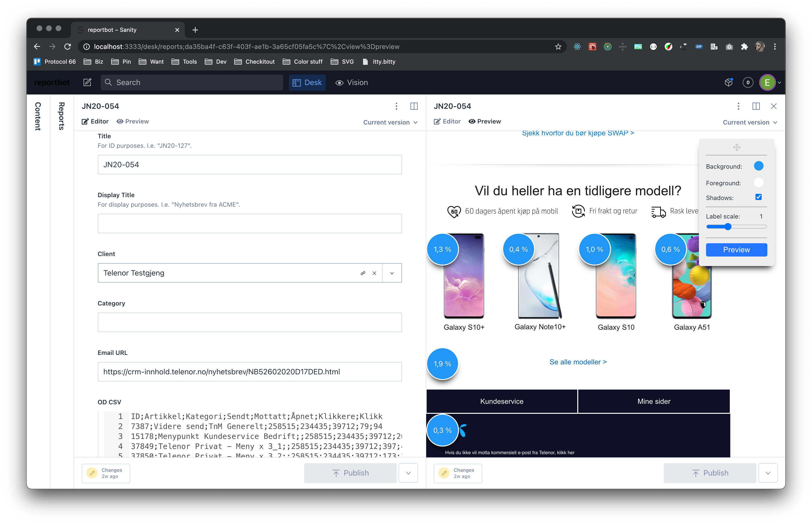Open the left pane three-dot menu

(x=396, y=106)
